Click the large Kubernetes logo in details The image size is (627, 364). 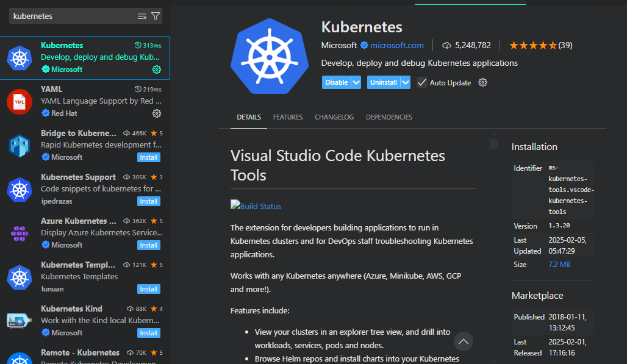pos(270,56)
